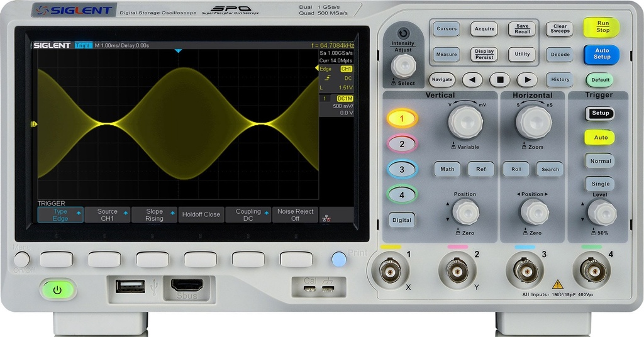Open the trigger Type Edge menu

click(x=60, y=214)
